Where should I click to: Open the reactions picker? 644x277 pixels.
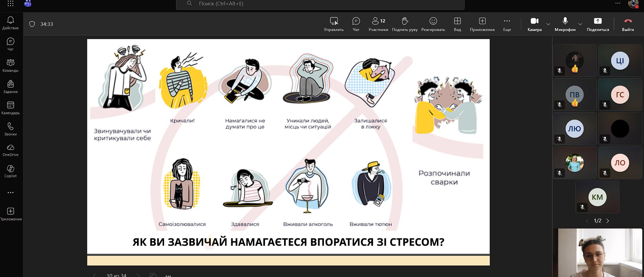click(433, 24)
